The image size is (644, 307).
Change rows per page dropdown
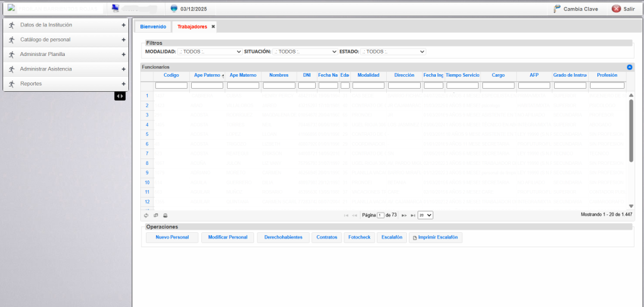(425, 215)
